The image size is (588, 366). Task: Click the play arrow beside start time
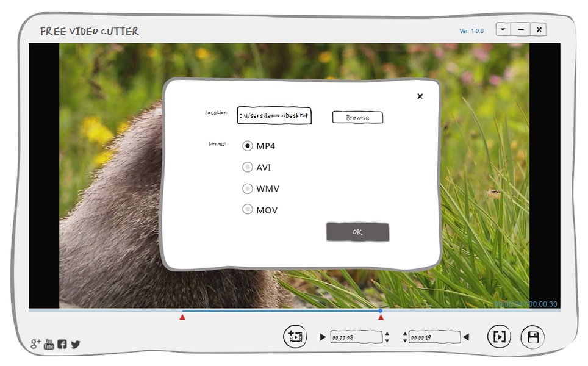(x=323, y=337)
